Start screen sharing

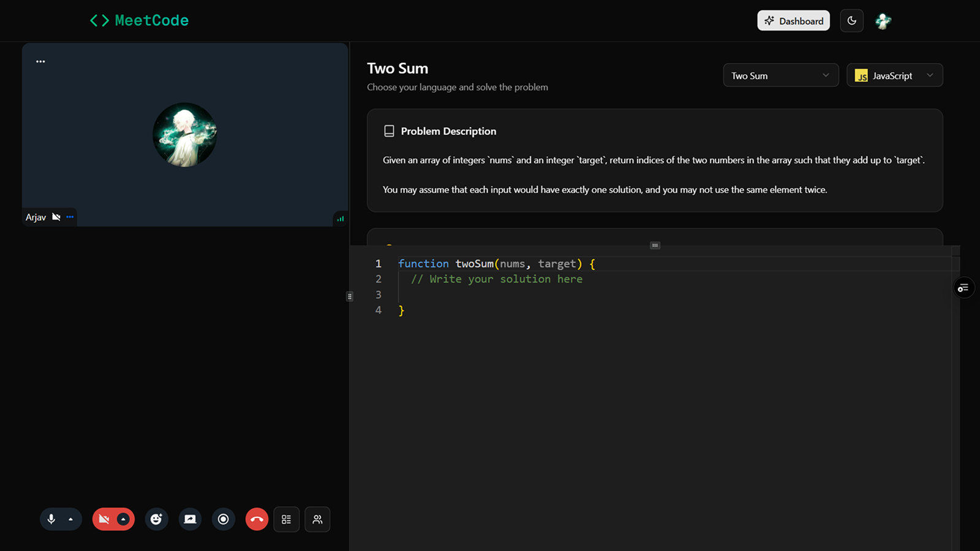[190, 519]
